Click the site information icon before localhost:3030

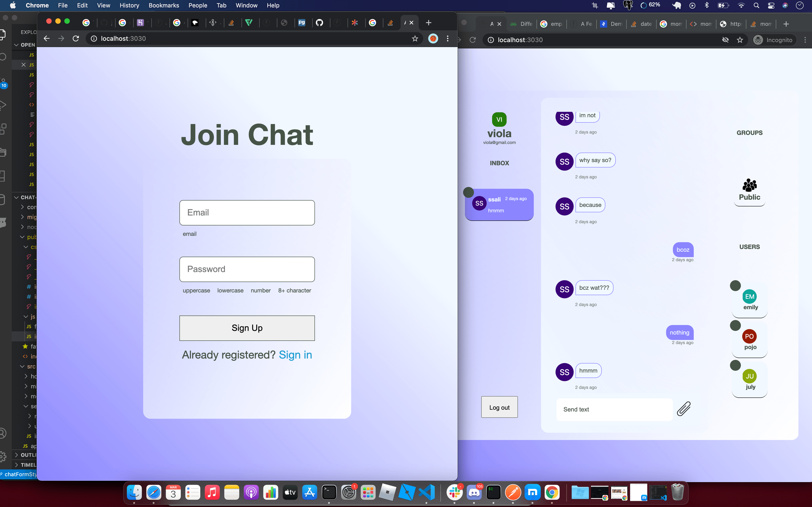click(x=93, y=38)
